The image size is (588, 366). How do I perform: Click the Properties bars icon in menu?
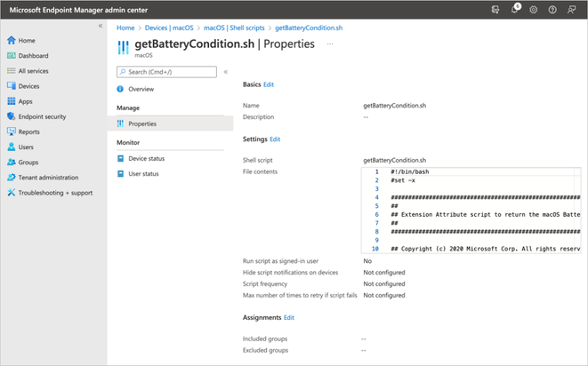coord(120,123)
